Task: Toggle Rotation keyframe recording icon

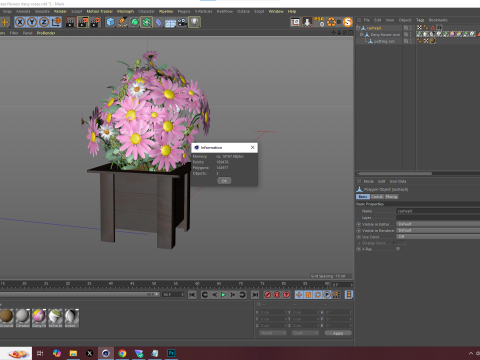Action: pyautogui.click(x=318, y=295)
